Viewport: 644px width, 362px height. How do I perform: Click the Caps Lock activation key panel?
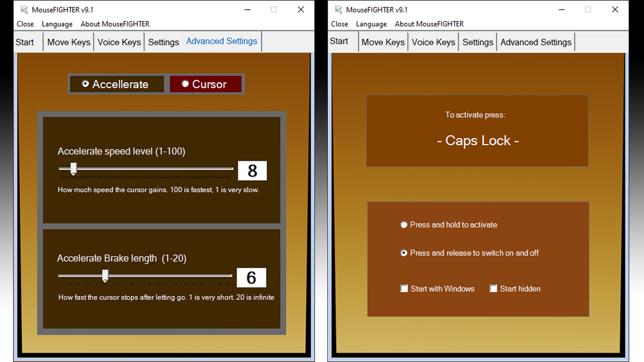tap(477, 131)
